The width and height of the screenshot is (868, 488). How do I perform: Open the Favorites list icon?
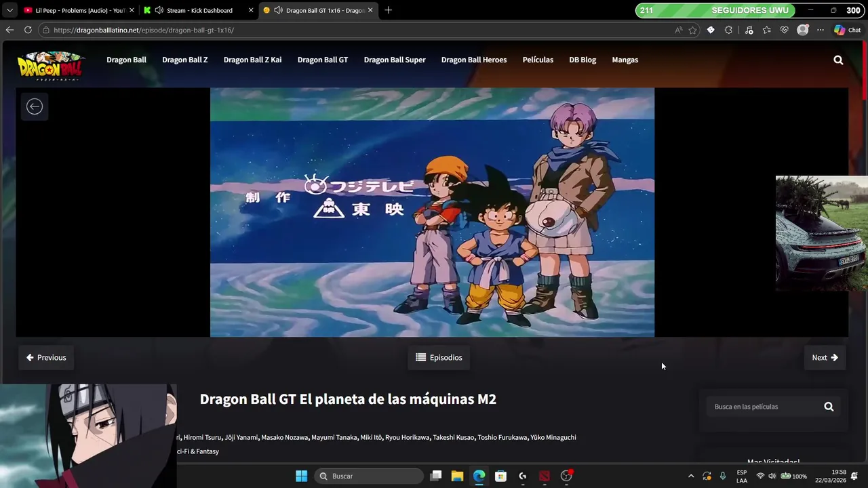(x=766, y=30)
